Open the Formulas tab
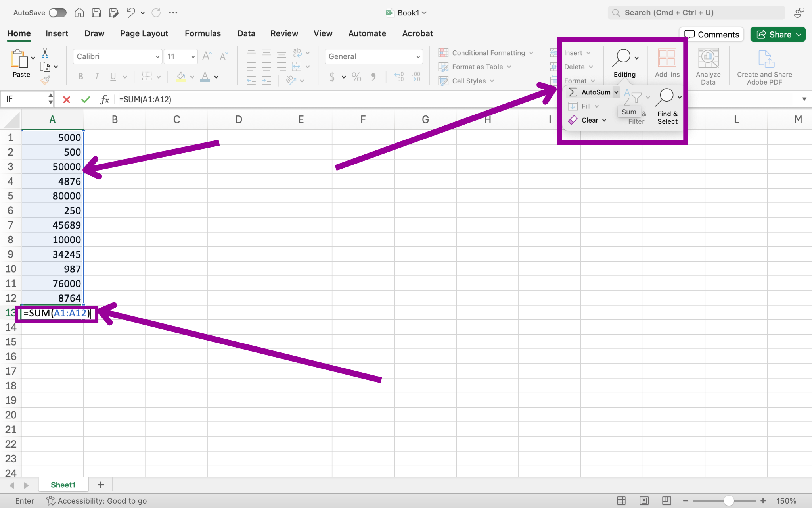 pyautogui.click(x=203, y=33)
